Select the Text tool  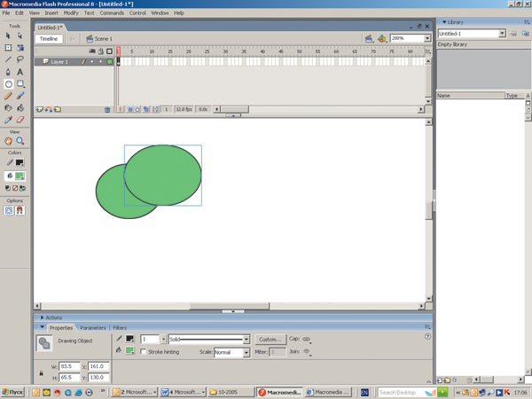pos(20,72)
